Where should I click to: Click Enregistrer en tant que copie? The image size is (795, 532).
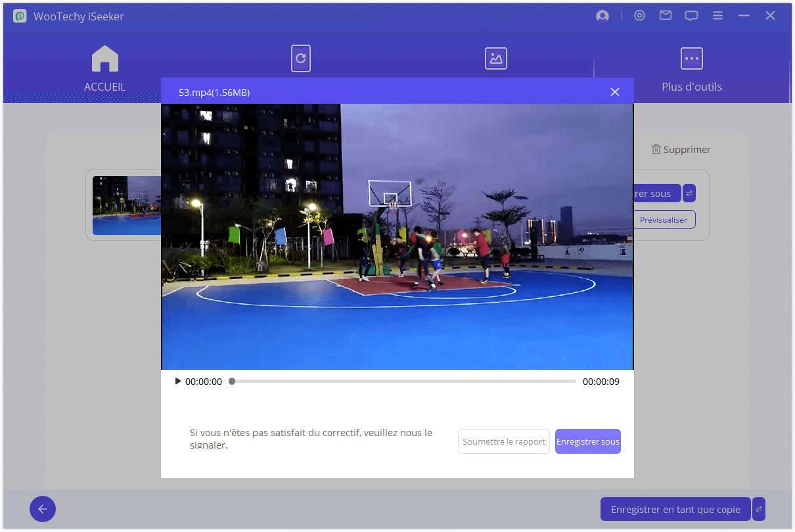[675, 509]
